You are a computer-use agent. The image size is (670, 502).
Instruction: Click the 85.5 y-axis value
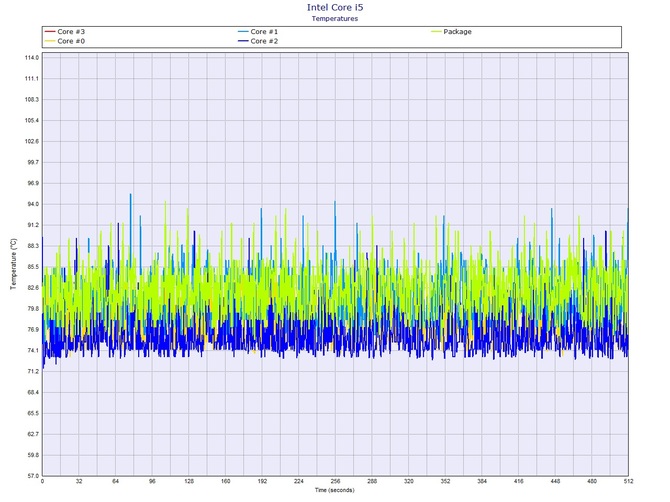click(34, 267)
